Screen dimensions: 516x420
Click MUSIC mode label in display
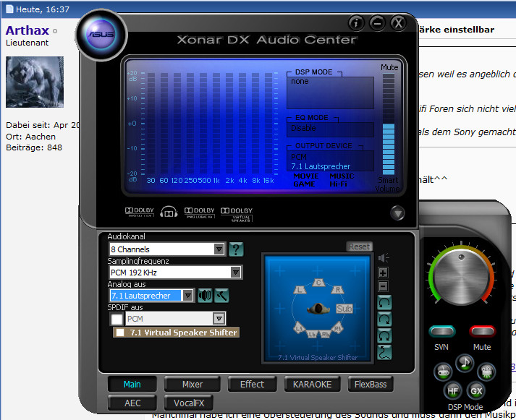[342, 176]
